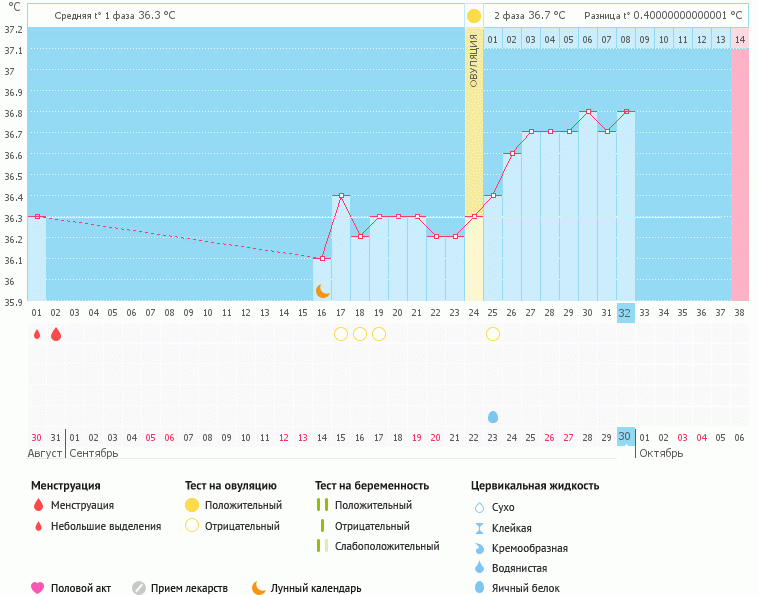The width and height of the screenshot is (758, 595).
Task: Click the negative ovulation test circle on day 17
Action: pos(341,334)
